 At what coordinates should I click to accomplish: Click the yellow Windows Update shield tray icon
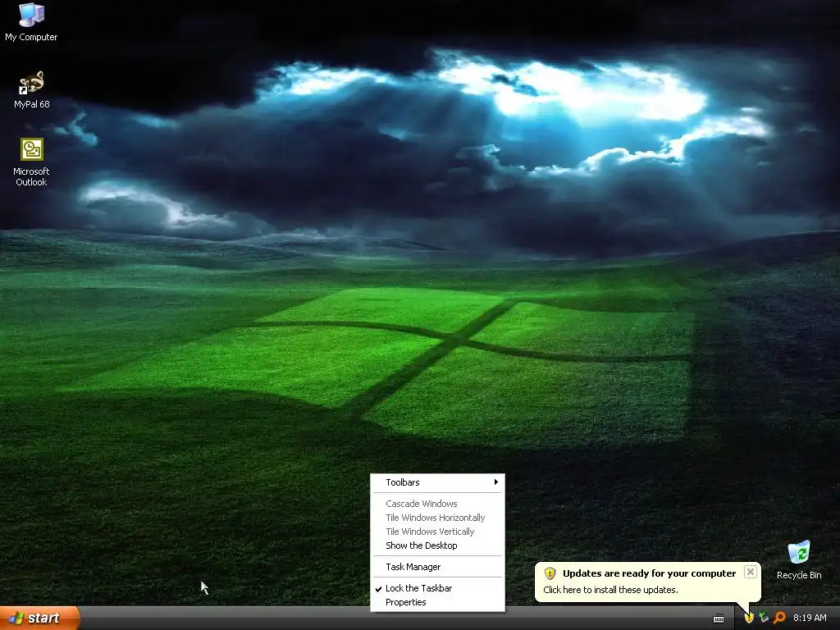(748, 618)
